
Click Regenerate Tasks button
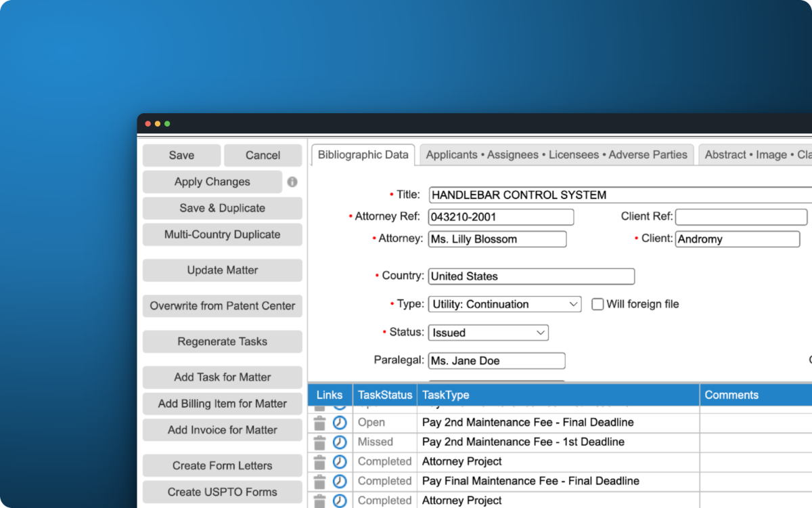pyautogui.click(x=223, y=341)
